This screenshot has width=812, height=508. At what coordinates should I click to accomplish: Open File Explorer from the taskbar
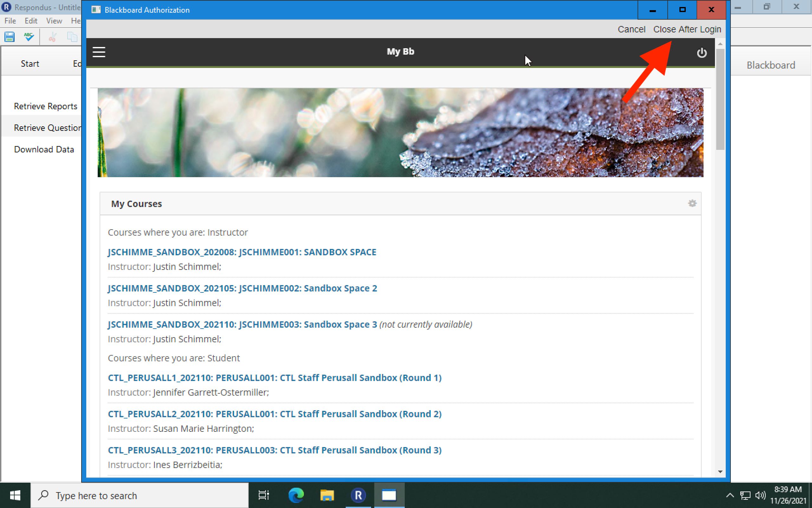[327, 495]
